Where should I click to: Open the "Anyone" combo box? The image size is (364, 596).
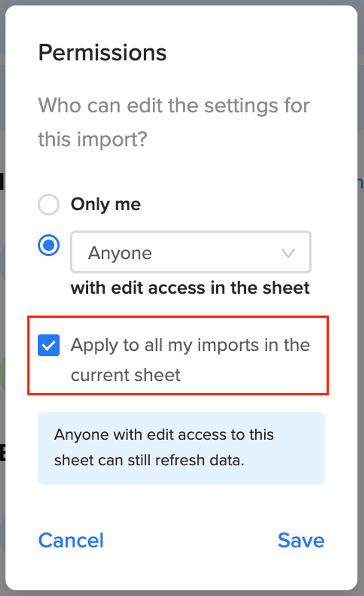(x=191, y=252)
